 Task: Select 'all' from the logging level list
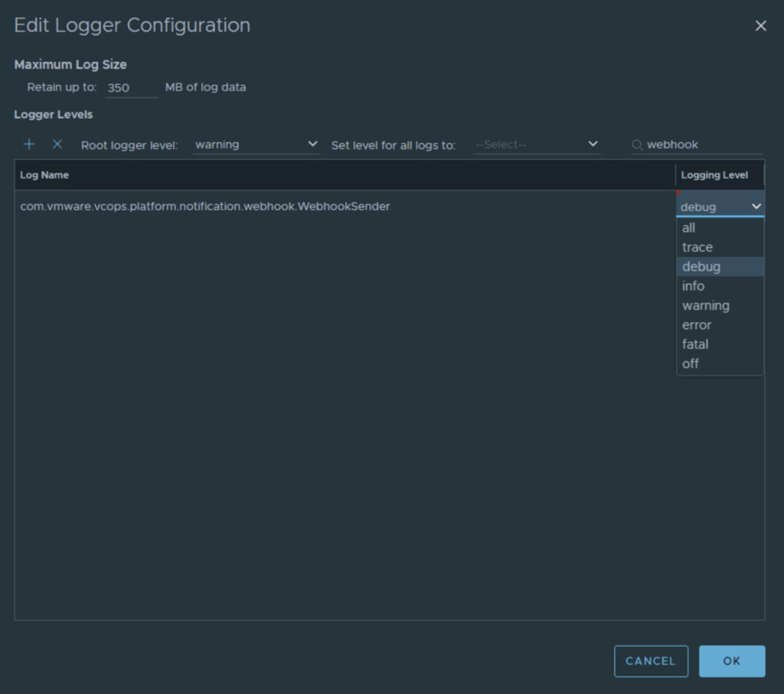tap(689, 228)
